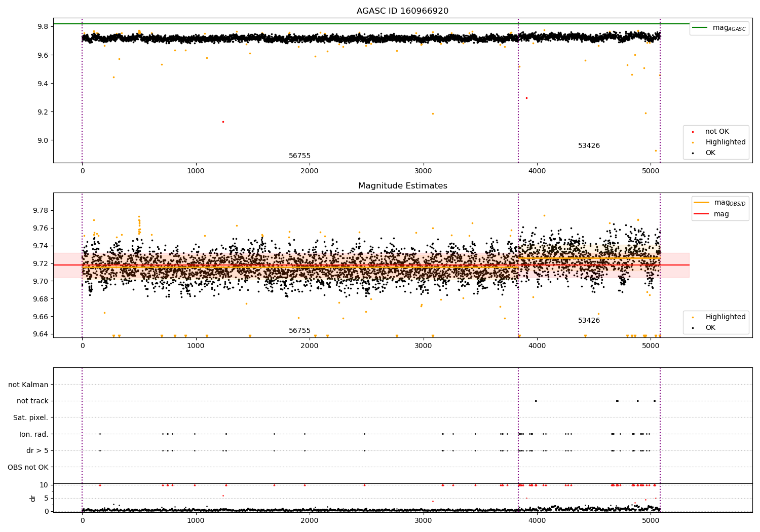
Task: Click the 'Magnitude Estimates' plot title
Action: pos(402,185)
